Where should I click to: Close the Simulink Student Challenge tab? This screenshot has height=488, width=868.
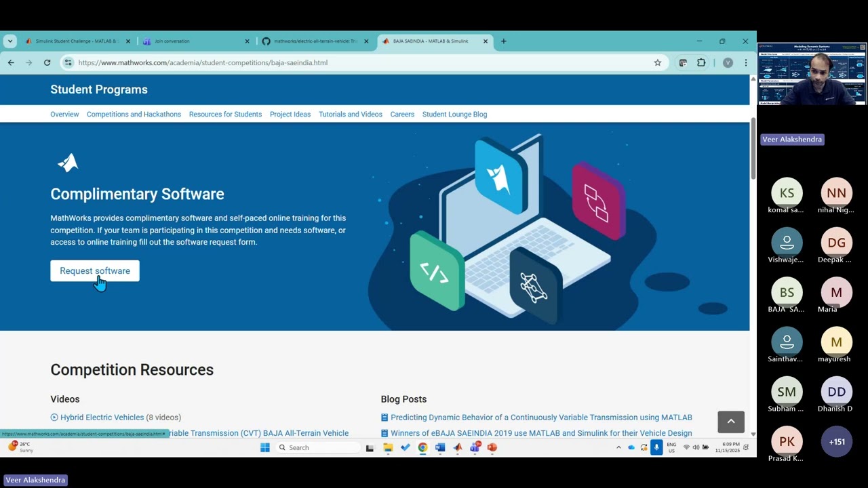[127, 41]
